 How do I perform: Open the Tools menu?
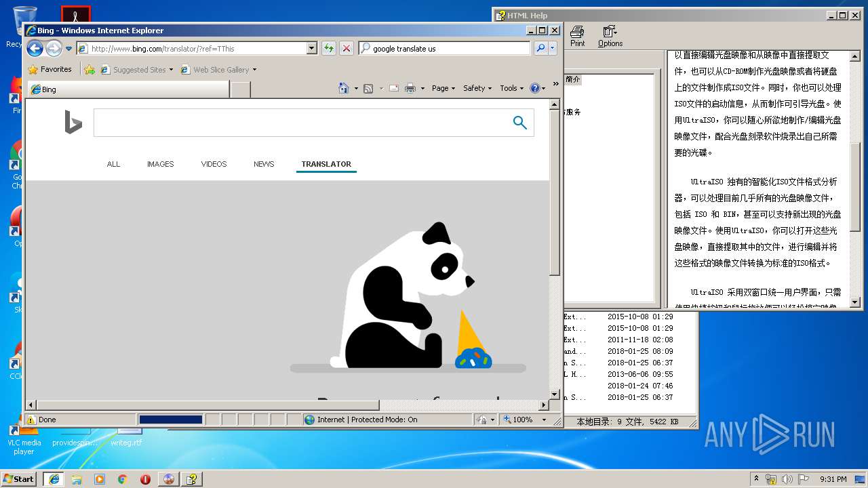(x=512, y=88)
